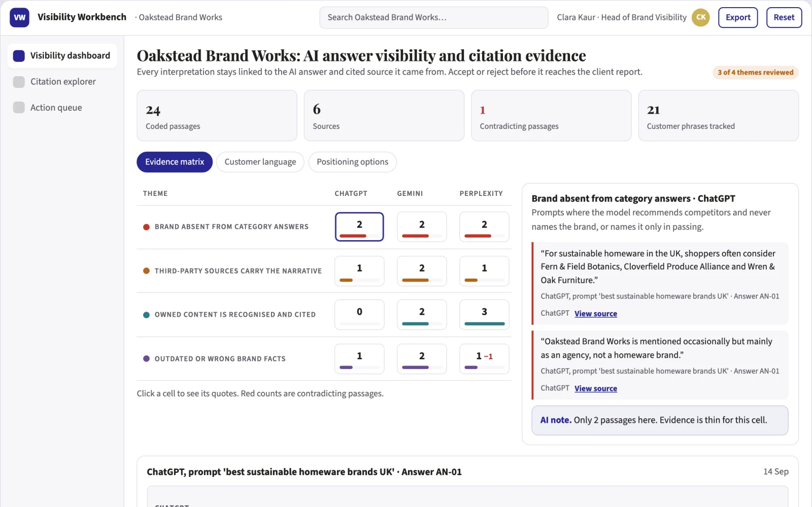Select Perplexity cell for Third-party sources carry the narrative
Image resolution: width=812 pixels, height=507 pixels.
484,271
